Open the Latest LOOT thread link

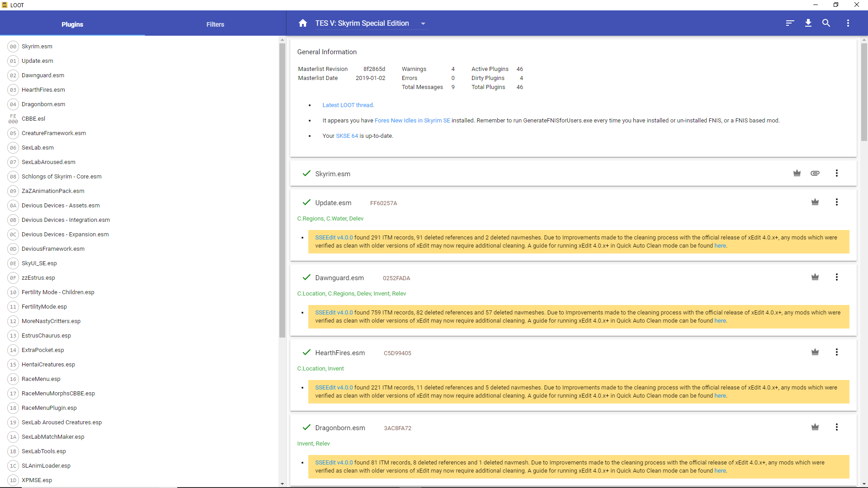click(x=348, y=105)
